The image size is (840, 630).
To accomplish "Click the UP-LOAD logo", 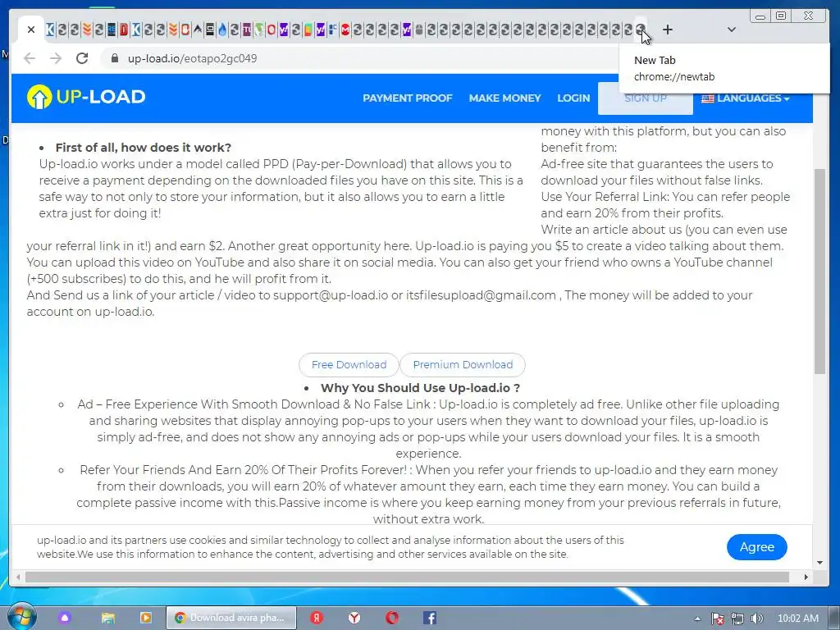I will [x=86, y=97].
